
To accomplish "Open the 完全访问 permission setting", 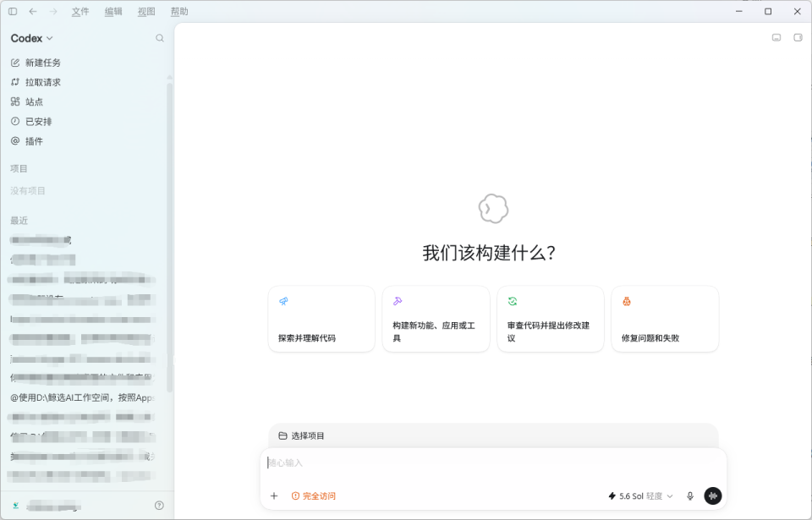I will pos(314,496).
